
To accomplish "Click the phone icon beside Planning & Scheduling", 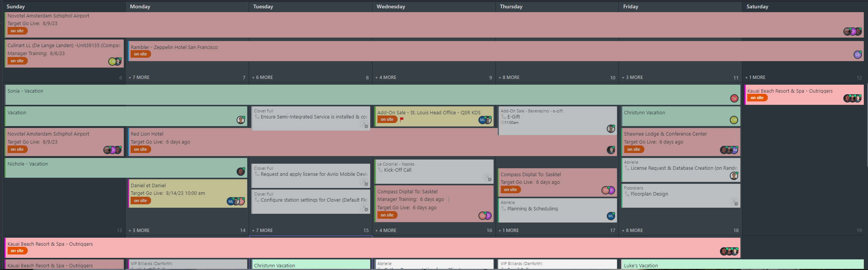I will [x=503, y=208].
